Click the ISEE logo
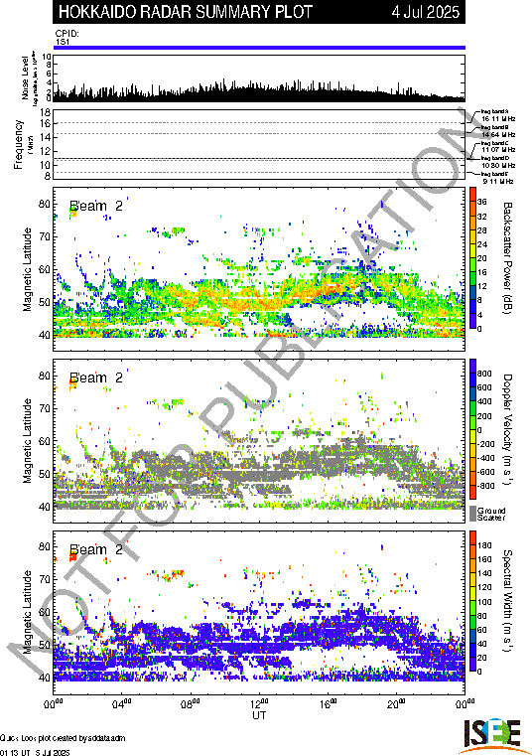 pyautogui.click(x=492, y=735)
